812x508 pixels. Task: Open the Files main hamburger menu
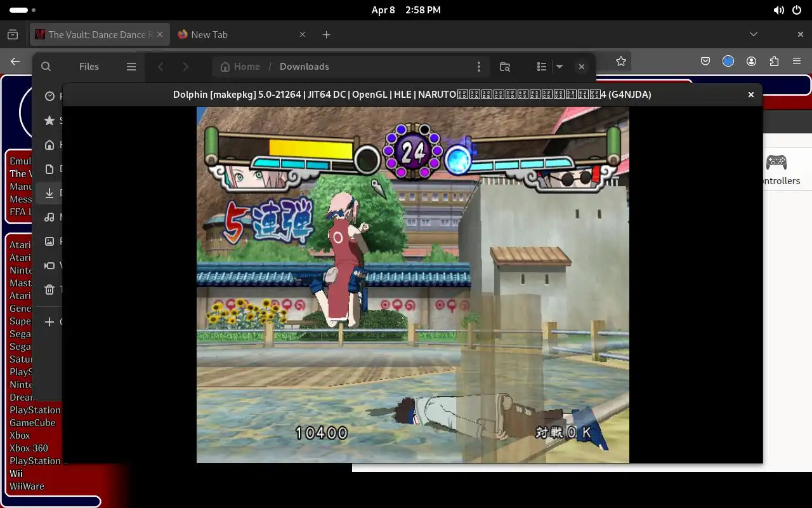(x=131, y=66)
